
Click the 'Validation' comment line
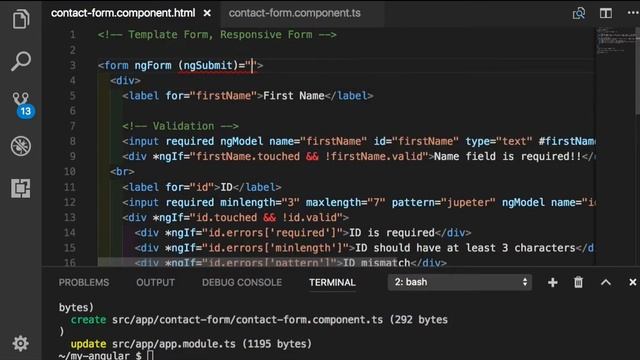click(180, 126)
